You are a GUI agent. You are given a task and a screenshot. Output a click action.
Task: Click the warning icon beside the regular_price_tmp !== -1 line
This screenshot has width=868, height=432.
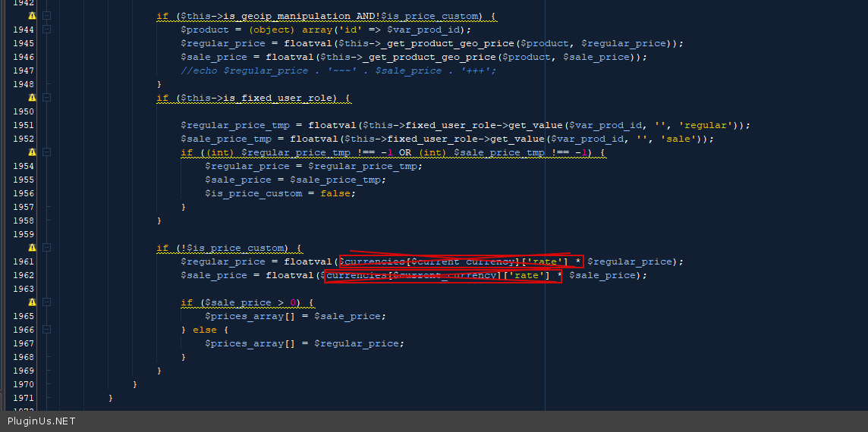point(32,152)
